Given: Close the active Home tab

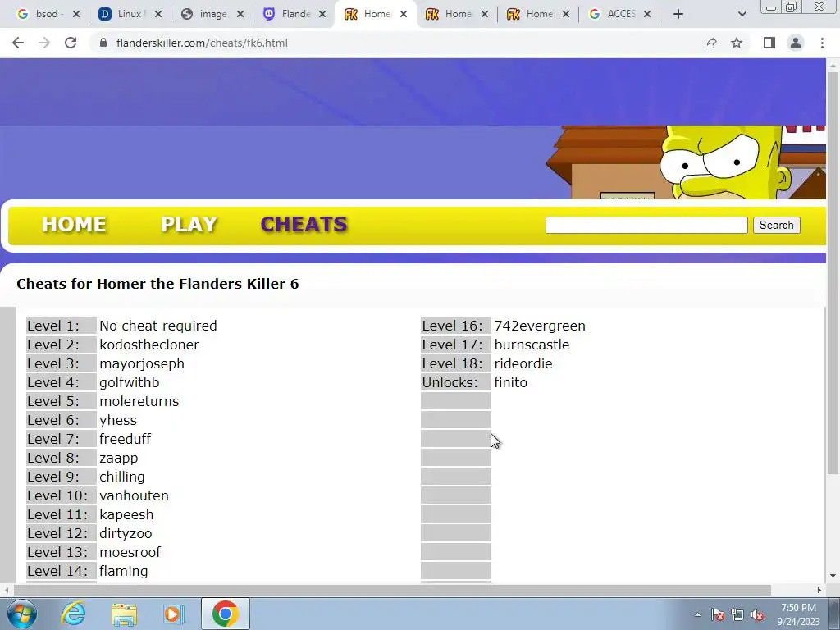Looking at the screenshot, I should pyautogui.click(x=404, y=14).
